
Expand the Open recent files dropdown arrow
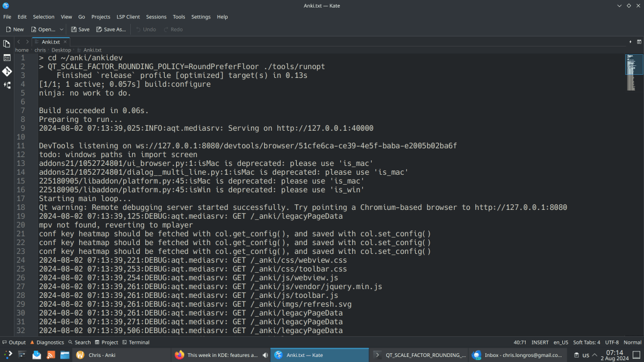[62, 30]
